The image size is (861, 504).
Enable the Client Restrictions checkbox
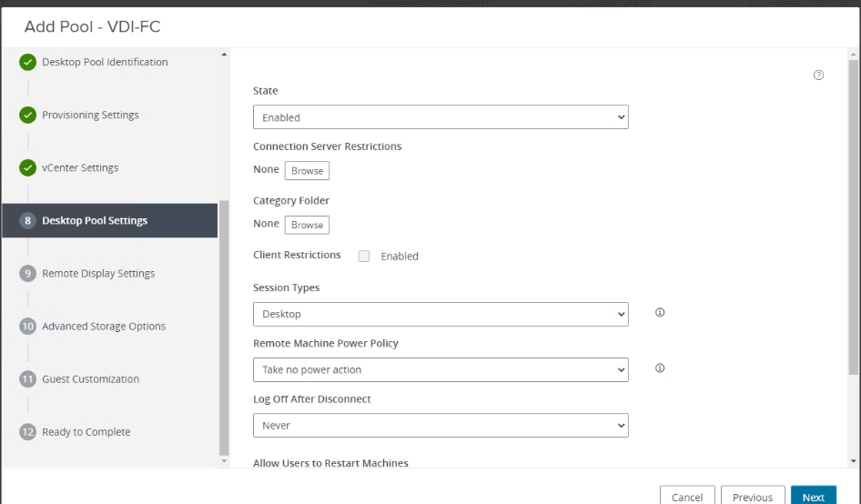tap(364, 257)
